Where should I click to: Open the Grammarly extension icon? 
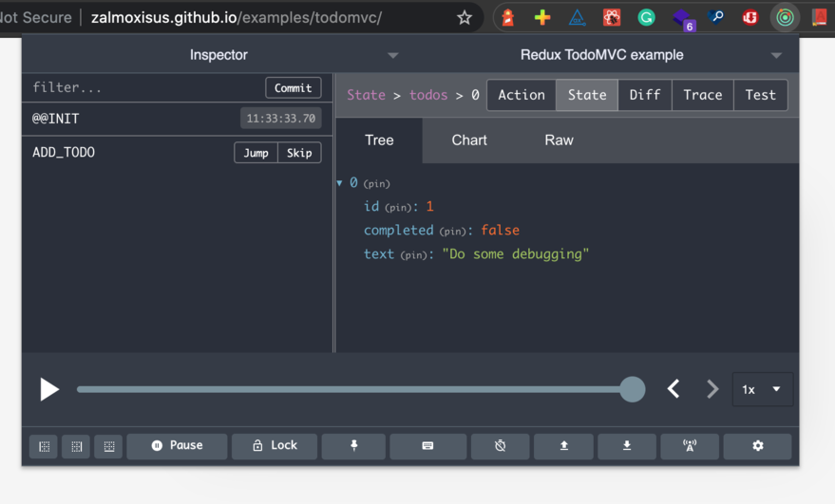[x=646, y=18]
